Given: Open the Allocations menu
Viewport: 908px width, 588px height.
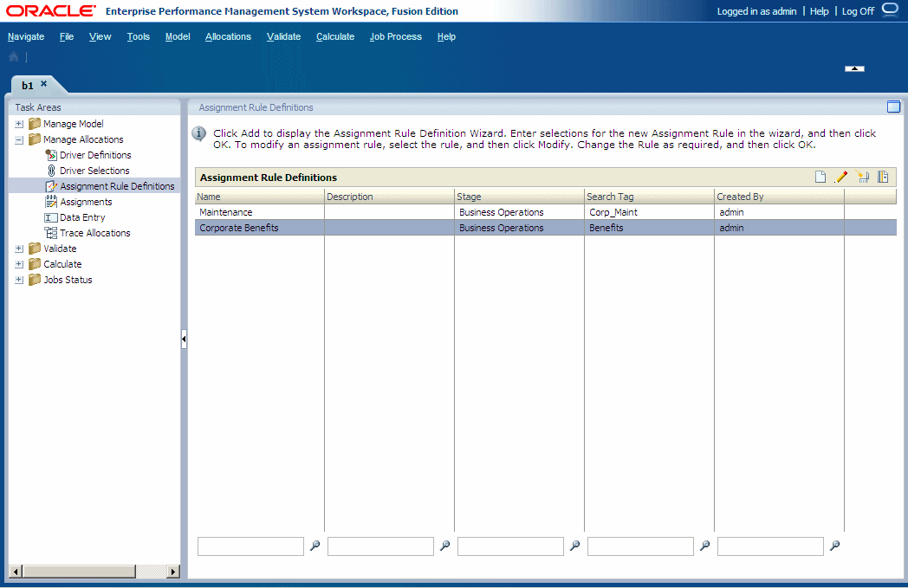Looking at the screenshot, I should [228, 36].
